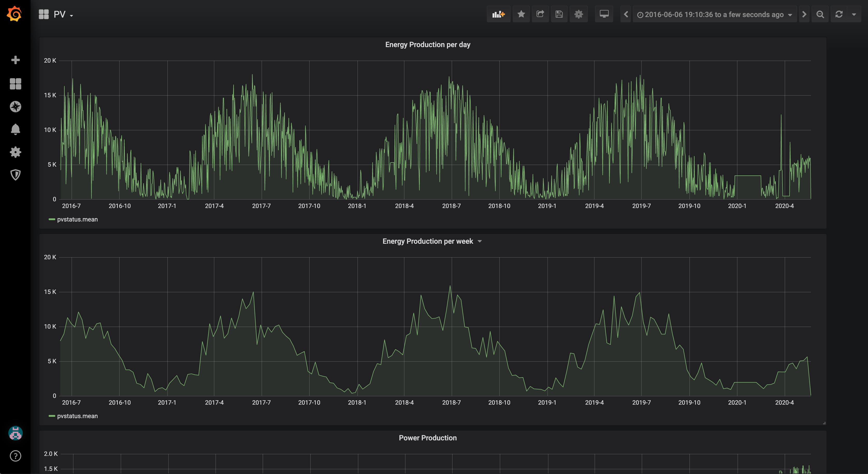Open the user avatar profile menu
This screenshot has height=474, width=868.
(x=15, y=433)
